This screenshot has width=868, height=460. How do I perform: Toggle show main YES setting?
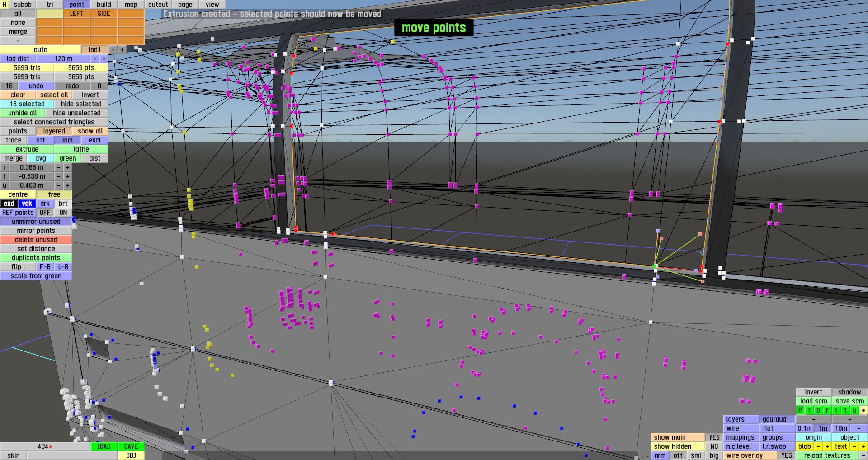pyautogui.click(x=714, y=437)
